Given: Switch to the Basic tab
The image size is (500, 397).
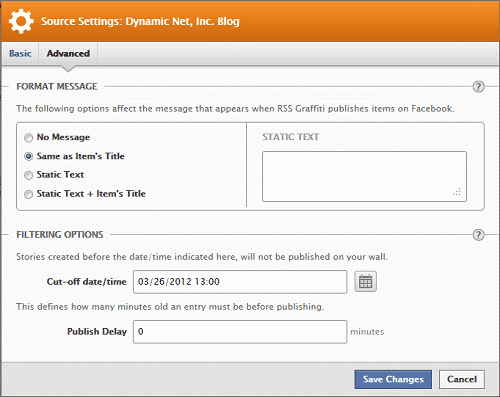Looking at the screenshot, I should pyautogui.click(x=20, y=54).
